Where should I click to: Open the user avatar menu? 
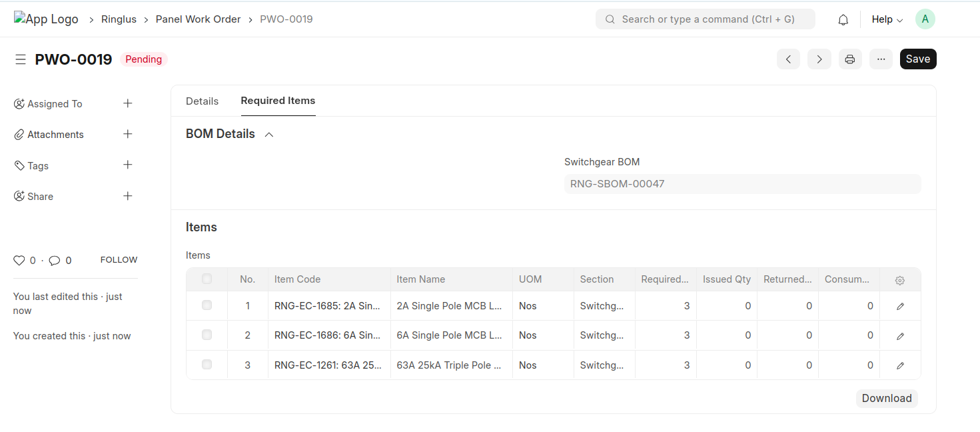925,19
